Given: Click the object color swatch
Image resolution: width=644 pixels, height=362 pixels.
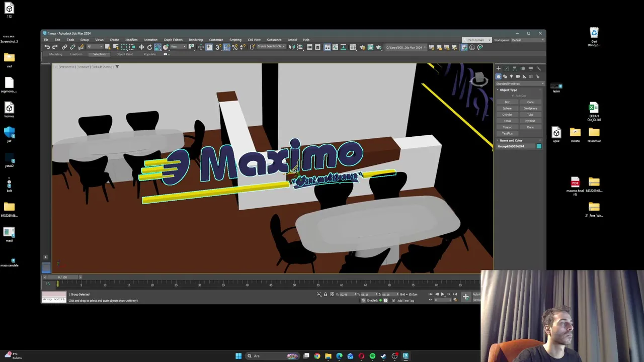Looking at the screenshot, I should (x=539, y=146).
